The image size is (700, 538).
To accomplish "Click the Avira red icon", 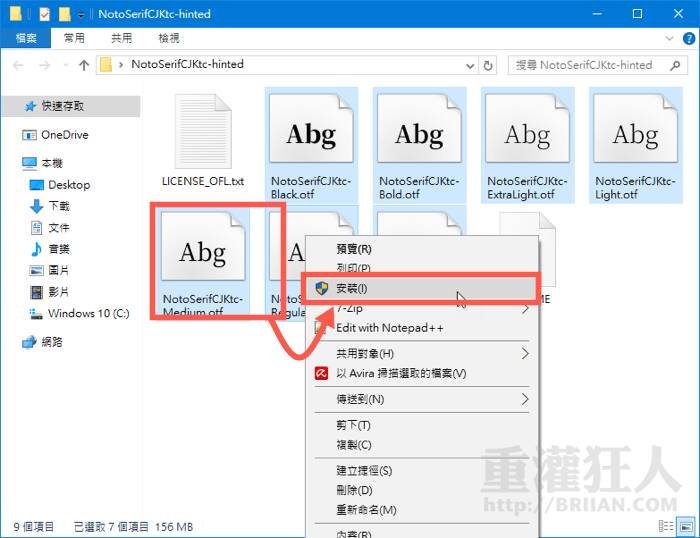I will (321, 373).
